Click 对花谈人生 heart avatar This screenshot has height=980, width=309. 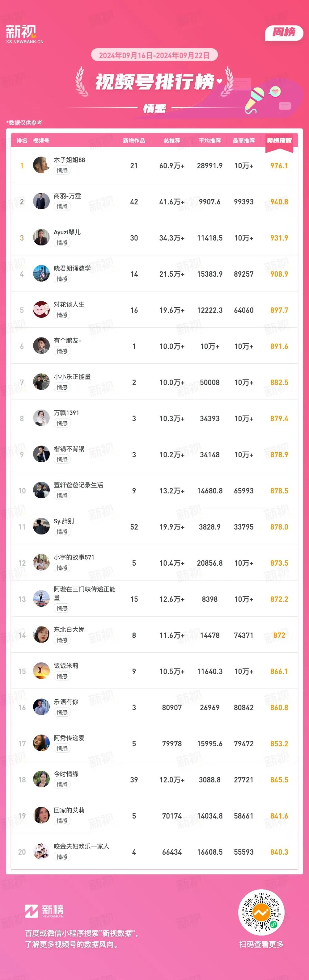coord(41,310)
